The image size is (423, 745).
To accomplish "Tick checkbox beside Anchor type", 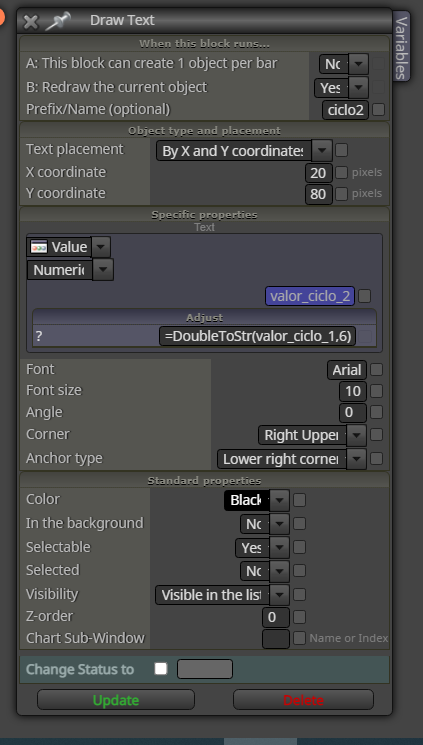I will 376,458.
